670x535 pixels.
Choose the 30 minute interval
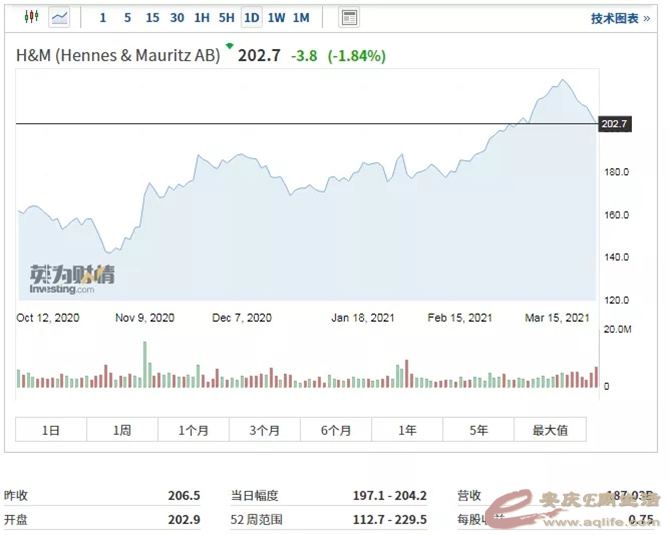coord(177,17)
